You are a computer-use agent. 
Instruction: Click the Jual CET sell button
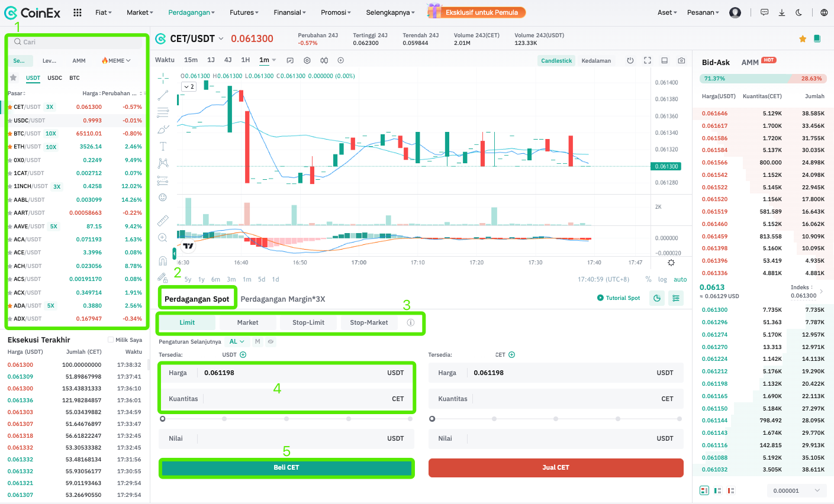[556, 467]
